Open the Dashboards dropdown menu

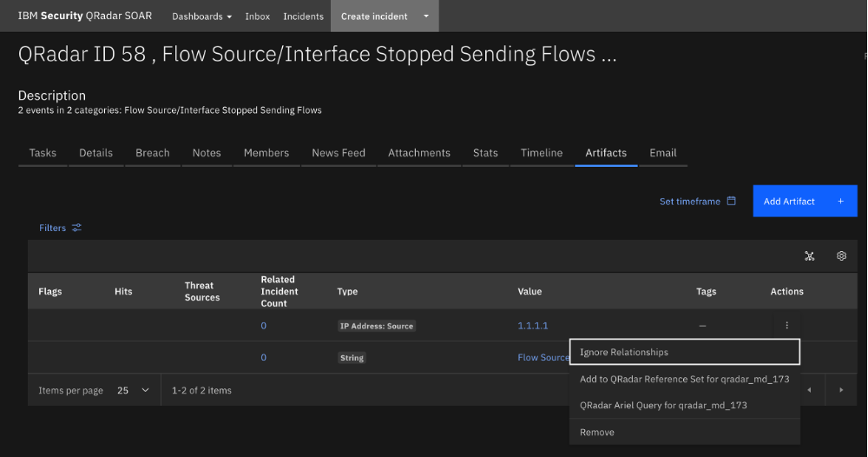pos(201,17)
